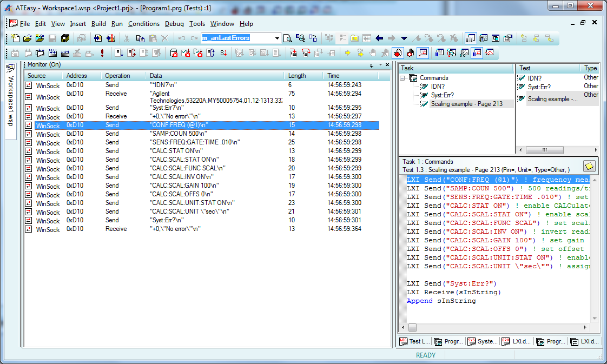Image resolution: width=607 pixels, height=364 pixels.
Task: Click the Copy toolbar icon
Action: (x=140, y=38)
